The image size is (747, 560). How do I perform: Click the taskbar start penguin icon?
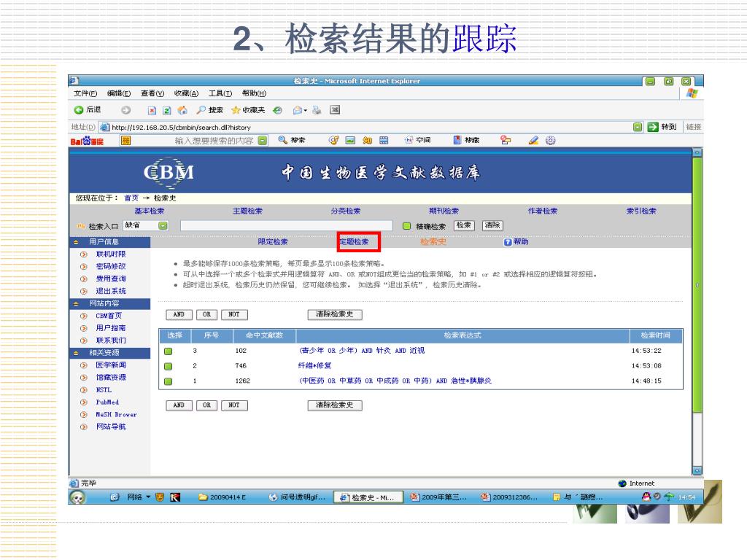point(77,497)
